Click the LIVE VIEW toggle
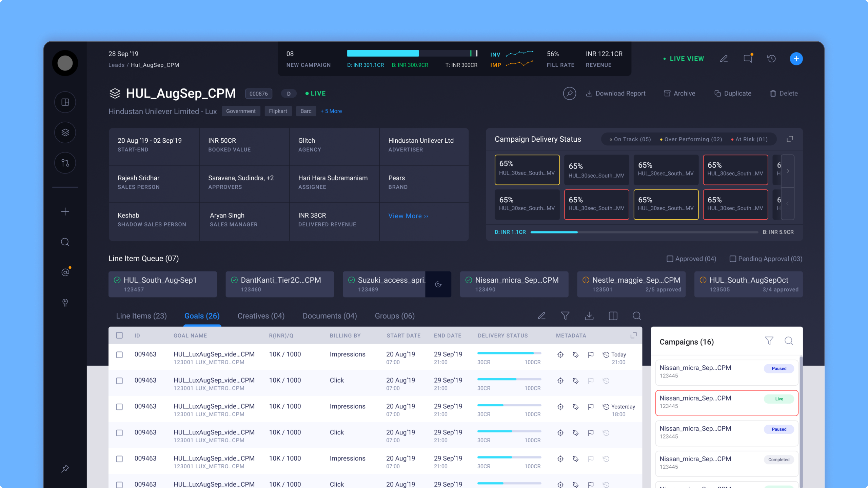Image resolution: width=868 pixels, height=488 pixels. pos(684,59)
